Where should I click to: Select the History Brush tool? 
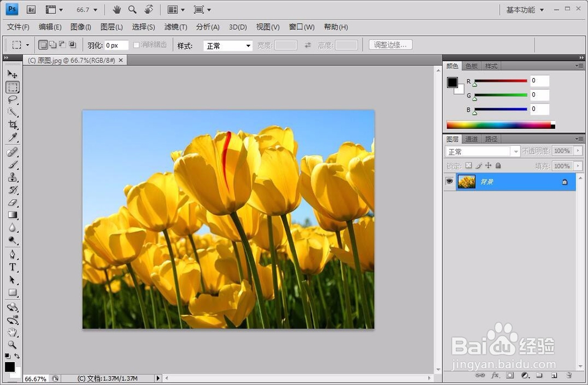(12, 190)
